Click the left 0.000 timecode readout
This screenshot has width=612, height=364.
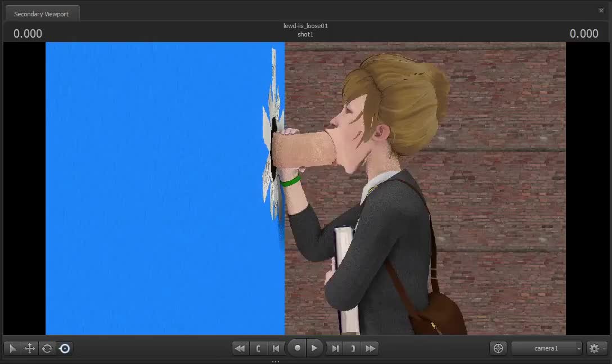click(28, 34)
